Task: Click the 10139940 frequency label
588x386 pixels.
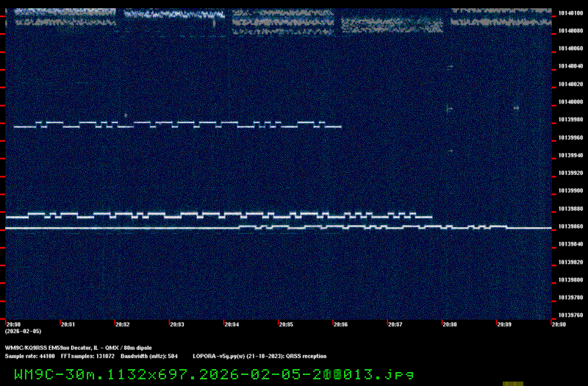Action: (x=570, y=156)
